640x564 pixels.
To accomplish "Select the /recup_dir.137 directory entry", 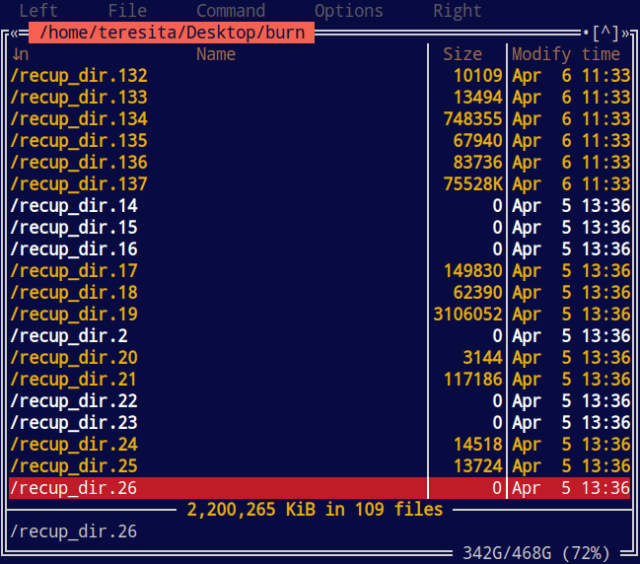I will [x=79, y=184].
